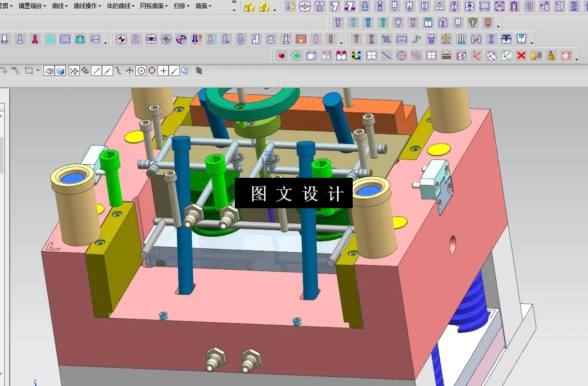This screenshot has width=588, height=386.
Task: Toggle the arc center snap option
Action: coord(141,70)
